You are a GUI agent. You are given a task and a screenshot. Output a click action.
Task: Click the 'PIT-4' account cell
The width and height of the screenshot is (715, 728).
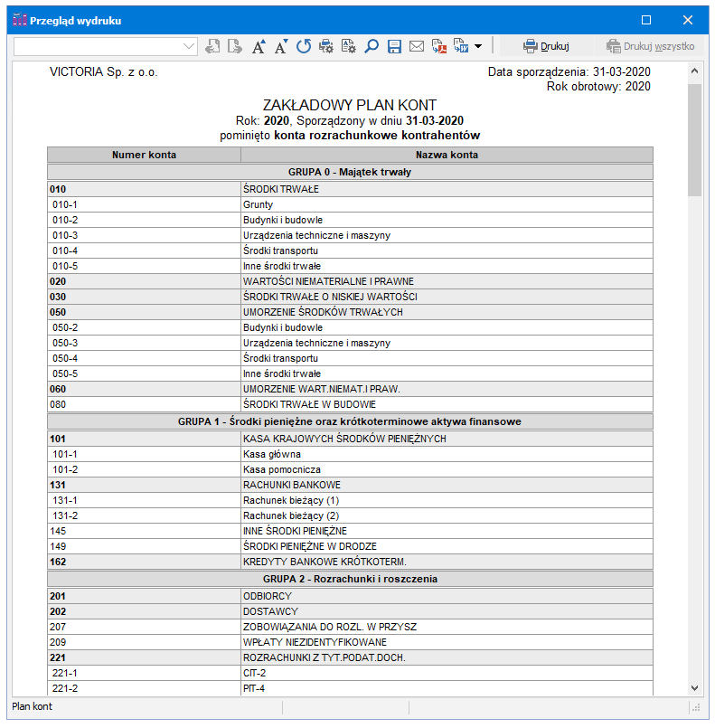(x=447, y=688)
